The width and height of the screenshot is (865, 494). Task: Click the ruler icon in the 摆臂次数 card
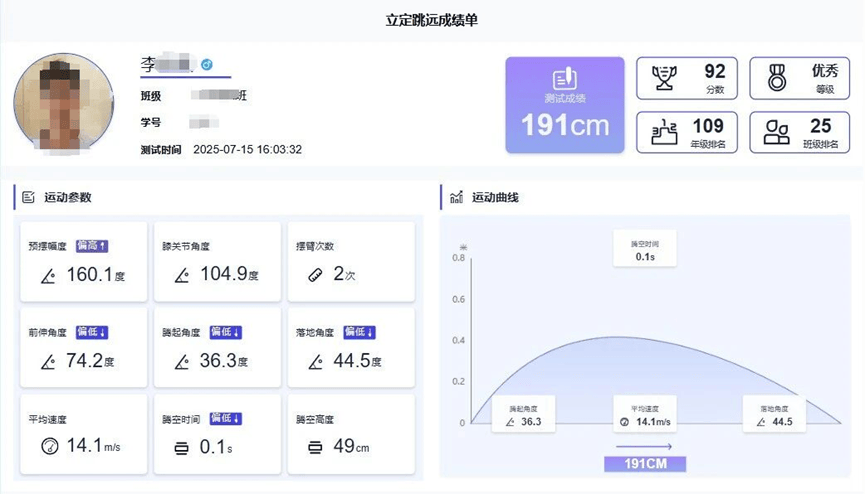[316, 275]
